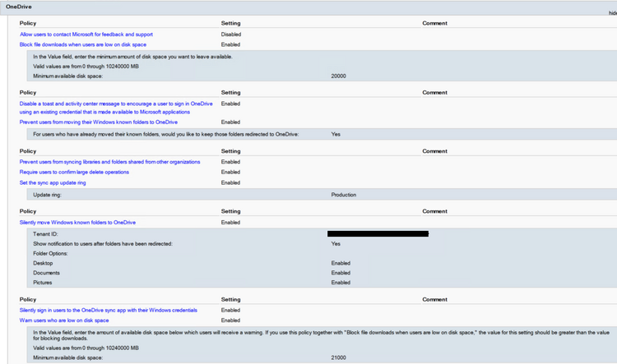Open 'Disable a toast and activity center message' policy link
Screen dimensions: 617x364
(x=116, y=108)
